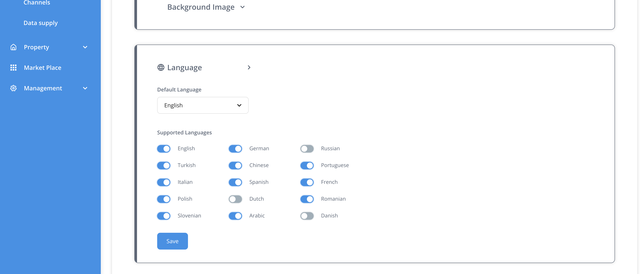The image size is (644, 274).
Task: Open the Default Language dropdown
Action: (203, 105)
